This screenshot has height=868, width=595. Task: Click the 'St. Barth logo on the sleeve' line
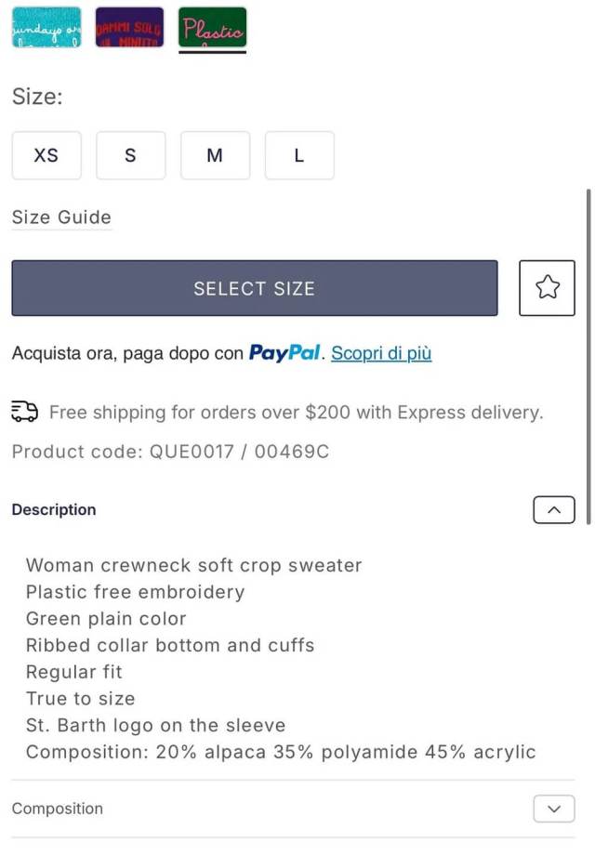[x=155, y=725]
